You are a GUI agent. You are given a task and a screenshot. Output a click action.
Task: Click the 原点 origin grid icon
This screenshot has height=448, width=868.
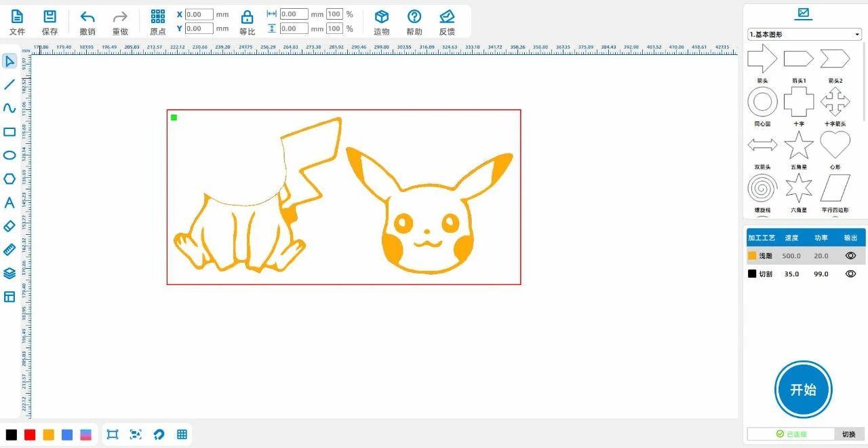(157, 22)
